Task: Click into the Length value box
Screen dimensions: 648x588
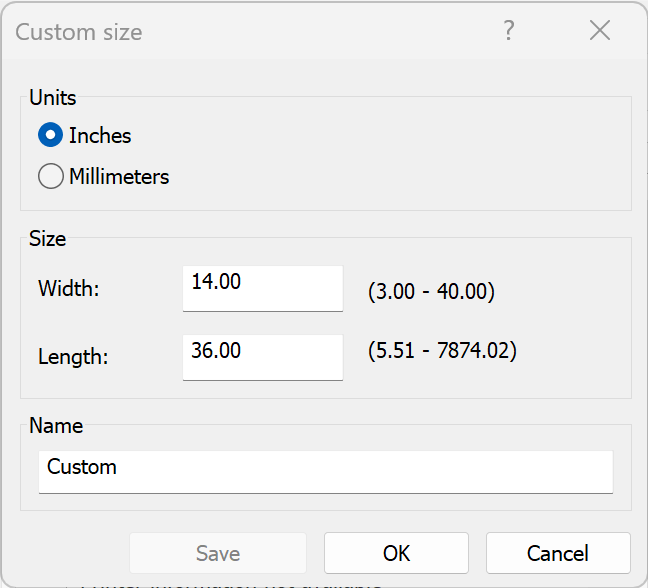Action: [x=262, y=357]
